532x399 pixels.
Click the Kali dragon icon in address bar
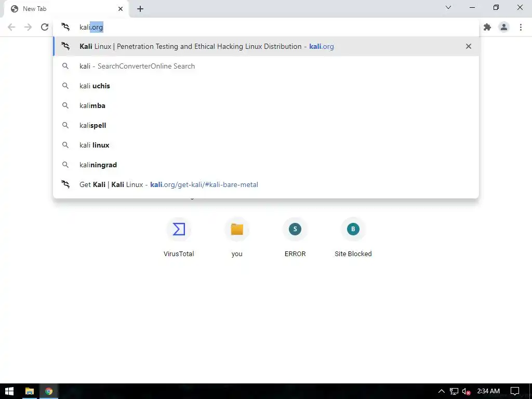(x=65, y=27)
